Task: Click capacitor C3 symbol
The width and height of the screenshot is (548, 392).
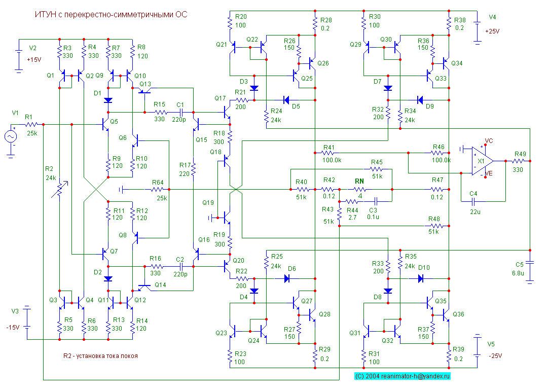Action: (x=376, y=201)
